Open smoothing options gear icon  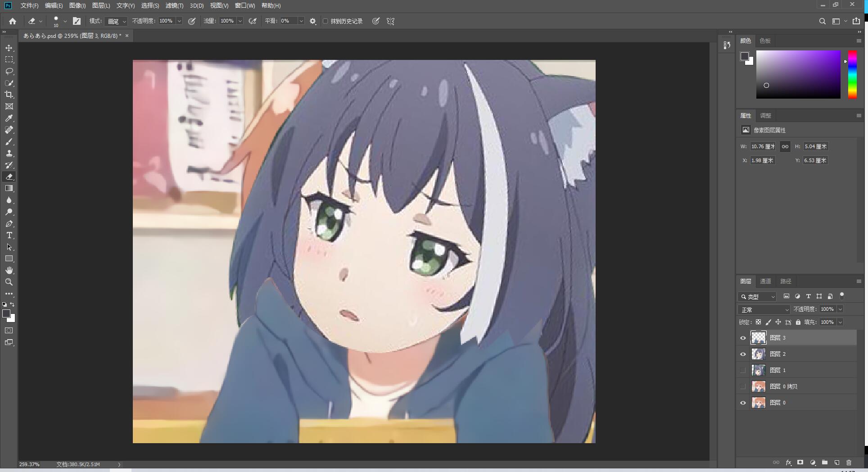(x=313, y=21)
